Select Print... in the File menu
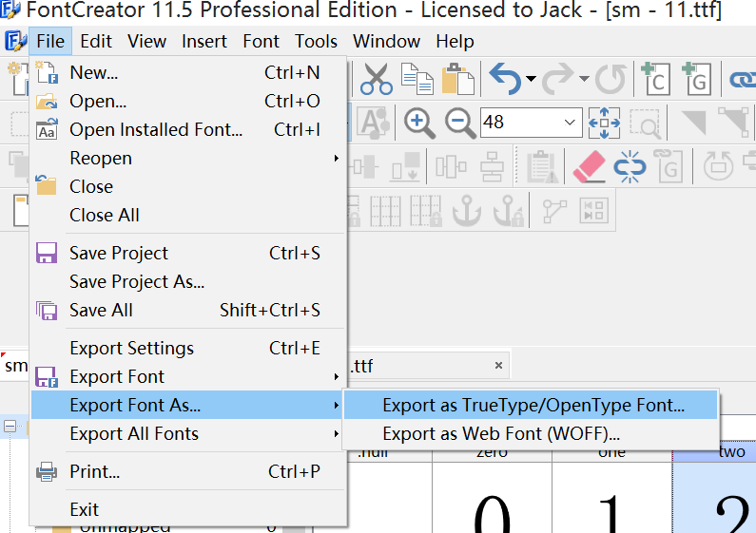Viewport: 756px width, 533px height. [188, 471]
